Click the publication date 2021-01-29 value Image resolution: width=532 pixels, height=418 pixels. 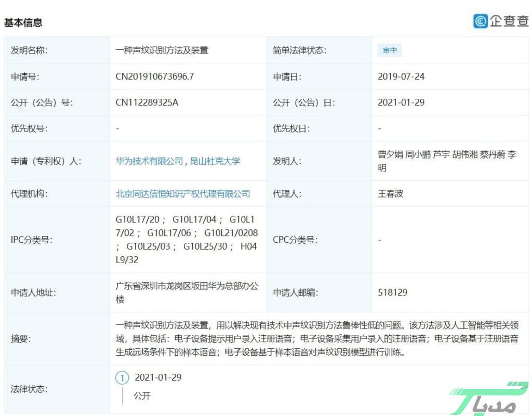(401, 102)
